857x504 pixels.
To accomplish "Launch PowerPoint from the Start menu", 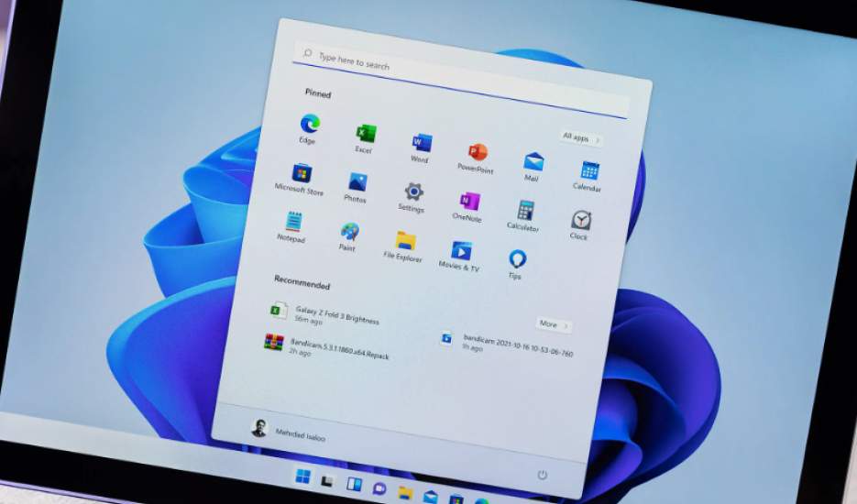I will pos(478,152).
